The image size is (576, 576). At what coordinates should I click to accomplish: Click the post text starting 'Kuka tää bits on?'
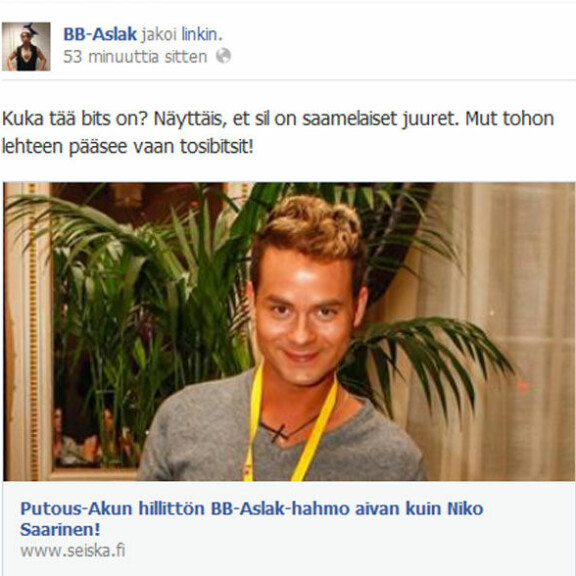click(x=278, y=132)
